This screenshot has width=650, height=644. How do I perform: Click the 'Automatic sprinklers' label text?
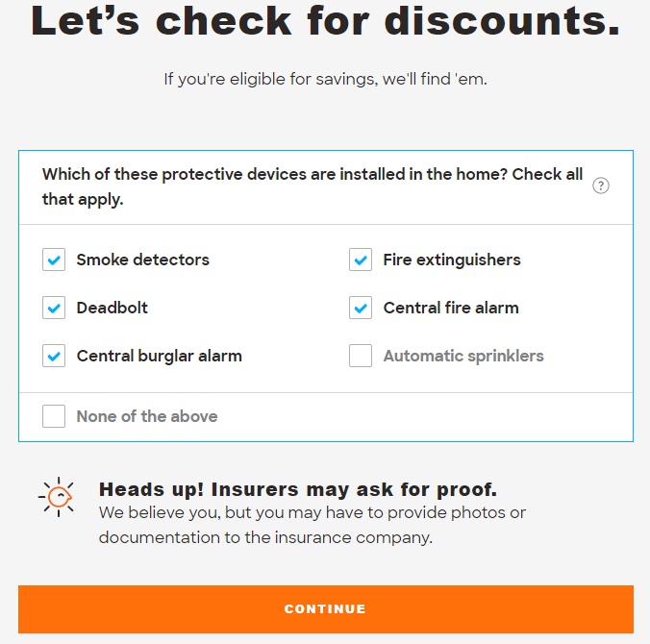[463, 356]
